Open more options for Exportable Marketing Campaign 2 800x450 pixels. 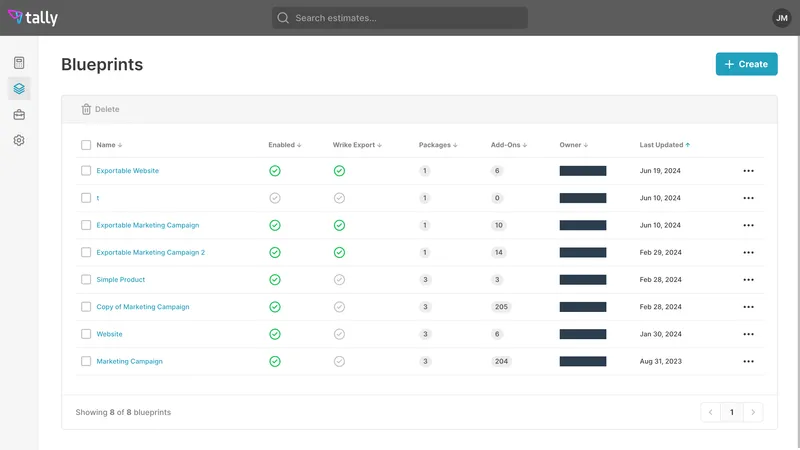(748, 253)
